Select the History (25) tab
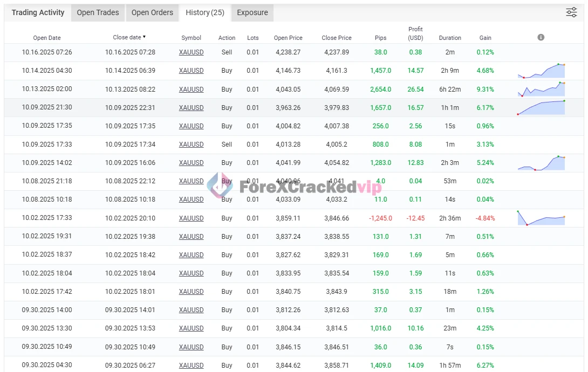This screenshot has height=372, width=588. [204, 12]
